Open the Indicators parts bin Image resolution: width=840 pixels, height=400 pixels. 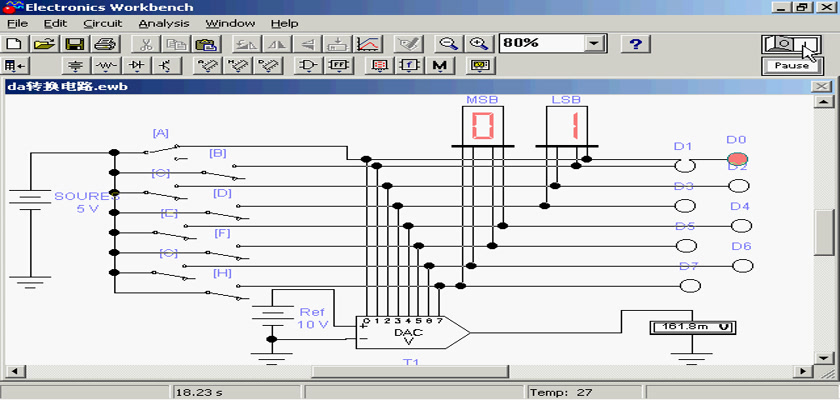[x=379, y=66]
